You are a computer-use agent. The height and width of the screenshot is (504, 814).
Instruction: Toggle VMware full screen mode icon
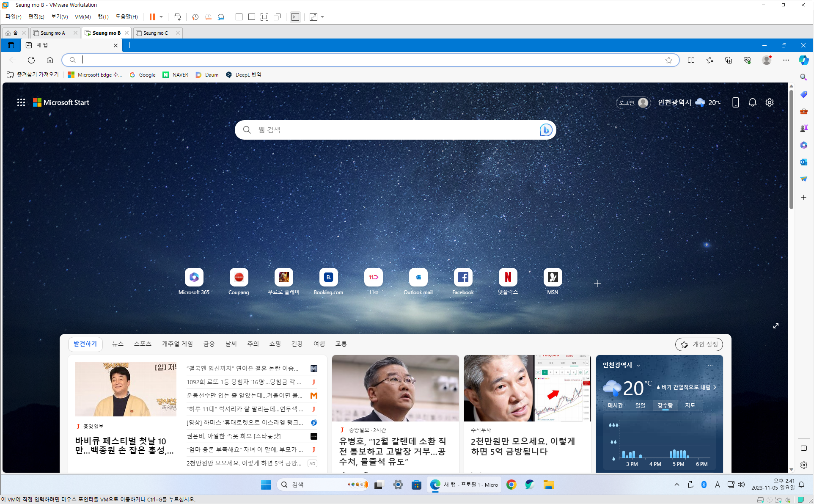click(264, 17)
